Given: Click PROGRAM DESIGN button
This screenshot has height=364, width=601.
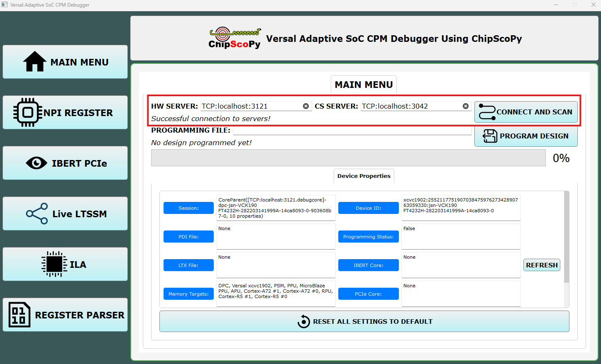Looking at the screenshot, I should point(526,136).
